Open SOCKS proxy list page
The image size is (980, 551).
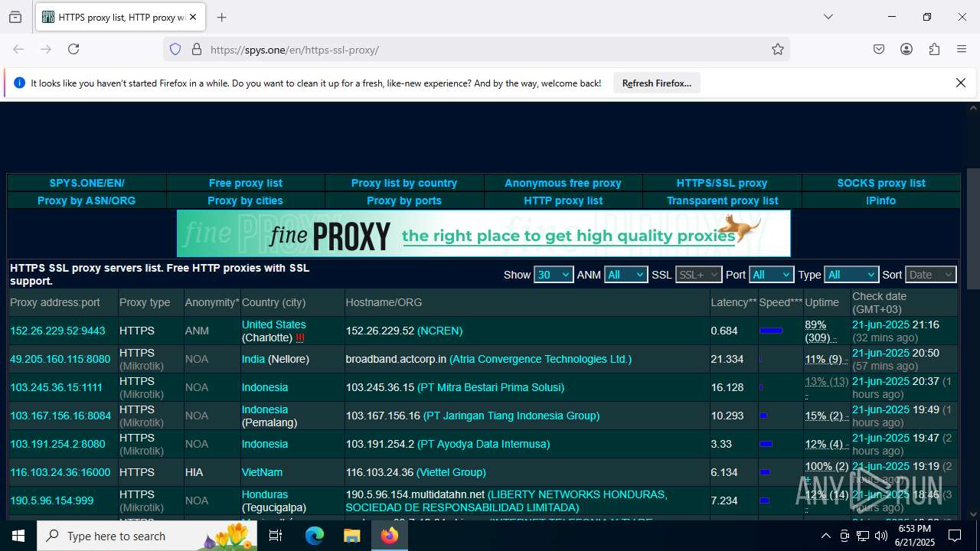pos(881,183)
